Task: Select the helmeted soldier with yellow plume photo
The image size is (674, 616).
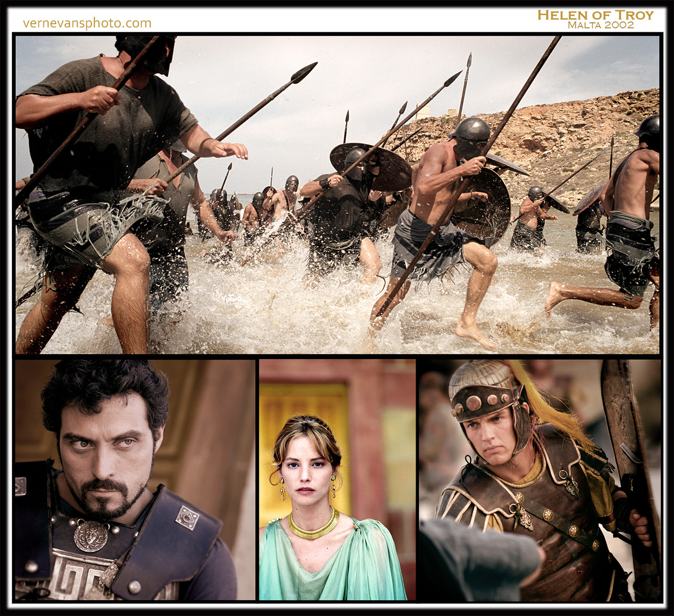Action: (540, 480)
